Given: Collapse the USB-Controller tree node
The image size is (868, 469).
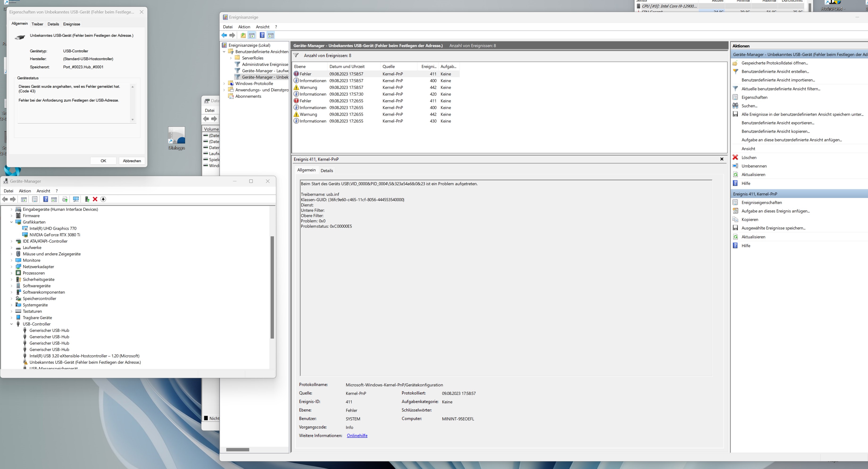Looking at the screenshot, I should 12,324.
